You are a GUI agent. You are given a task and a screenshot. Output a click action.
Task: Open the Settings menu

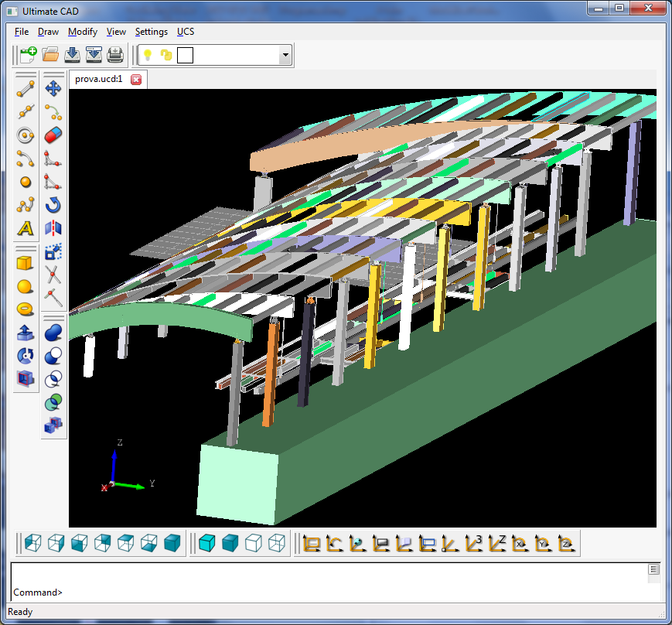pyautogui.click(x=151, y=32)
